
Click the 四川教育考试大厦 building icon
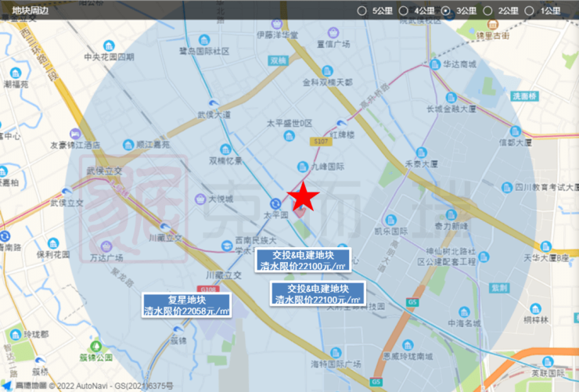(507, 188)
